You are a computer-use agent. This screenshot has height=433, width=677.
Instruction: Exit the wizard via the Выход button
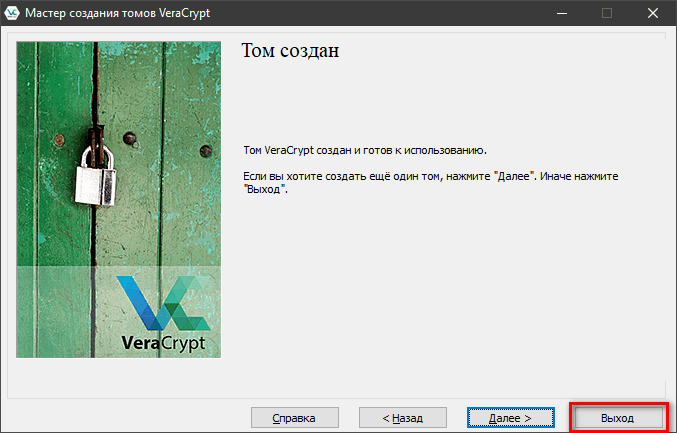click(617, 417)
